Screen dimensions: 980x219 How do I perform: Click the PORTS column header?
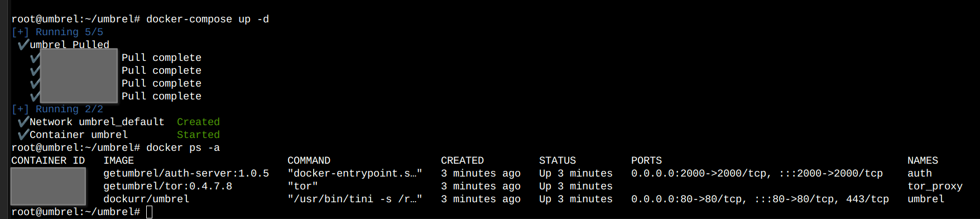coord(646,160)
